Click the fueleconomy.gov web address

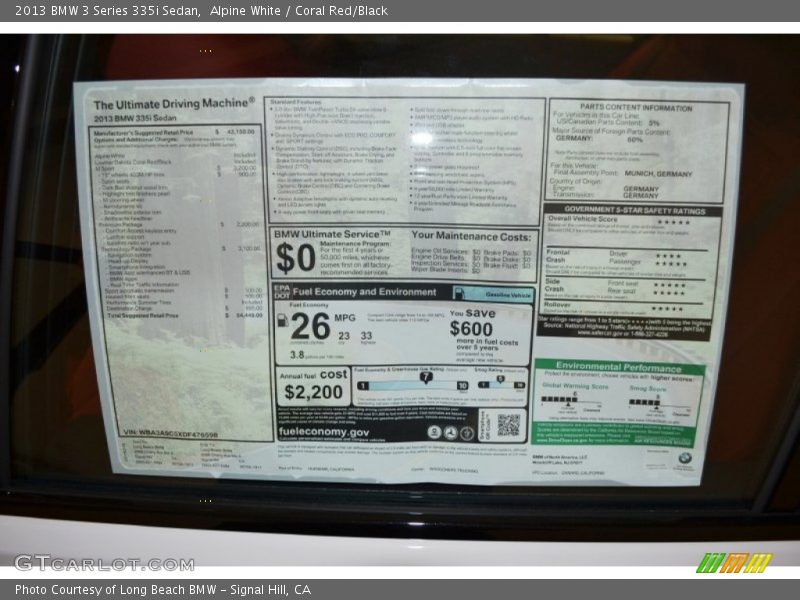click(x=323, y=432)
